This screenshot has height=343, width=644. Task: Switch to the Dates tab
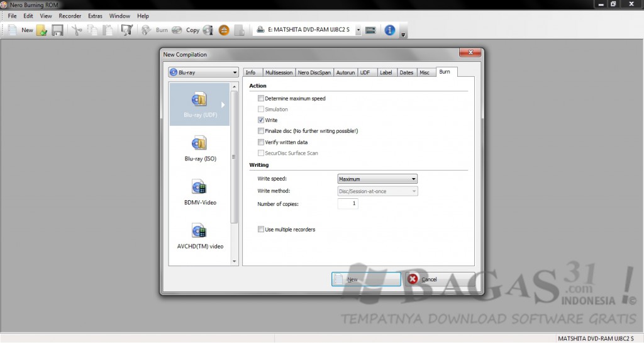click(x=407, y=72)
